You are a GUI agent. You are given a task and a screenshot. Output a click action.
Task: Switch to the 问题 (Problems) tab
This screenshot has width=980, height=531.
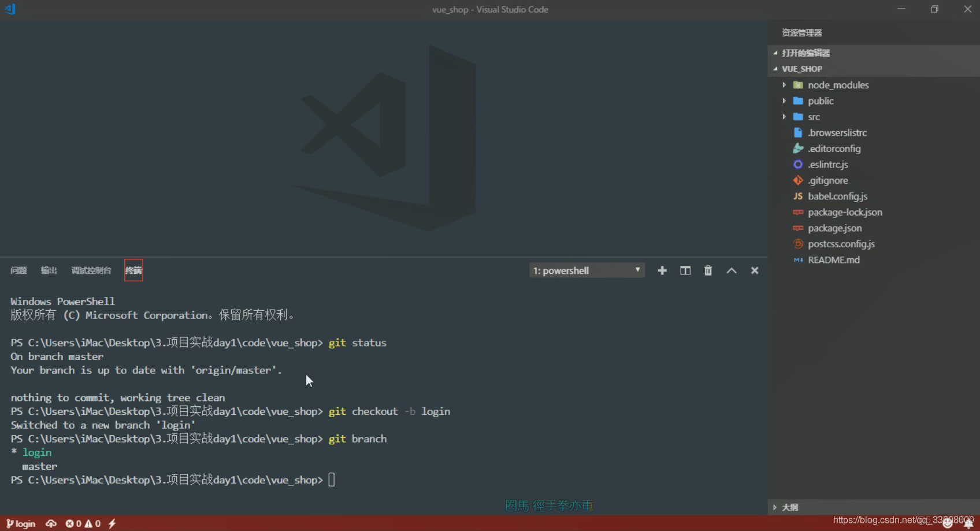click(x=18, y=270)
